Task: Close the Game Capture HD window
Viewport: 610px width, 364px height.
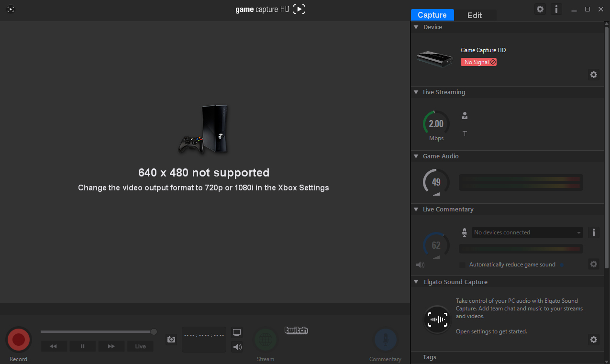Action: 601,9
